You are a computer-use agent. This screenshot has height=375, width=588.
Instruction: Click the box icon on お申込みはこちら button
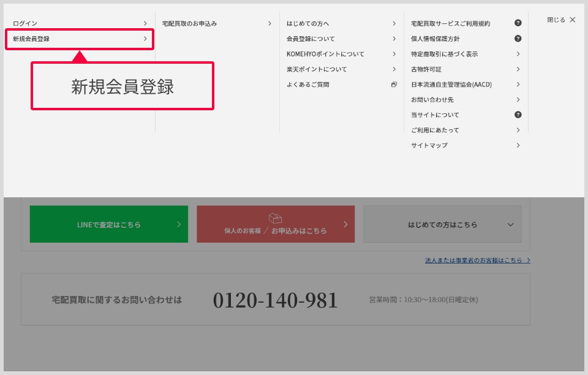point(275,219)
